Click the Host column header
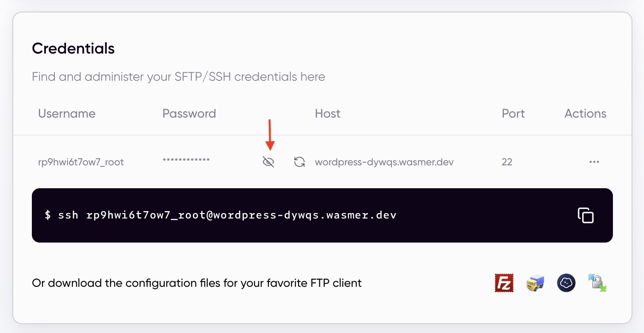 coord(327,113)
